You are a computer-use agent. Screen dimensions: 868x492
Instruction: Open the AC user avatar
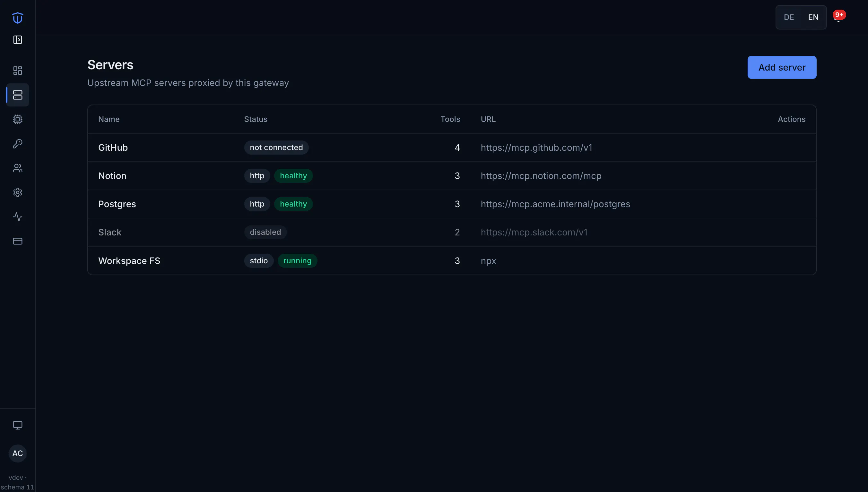[x=18, y=453]
